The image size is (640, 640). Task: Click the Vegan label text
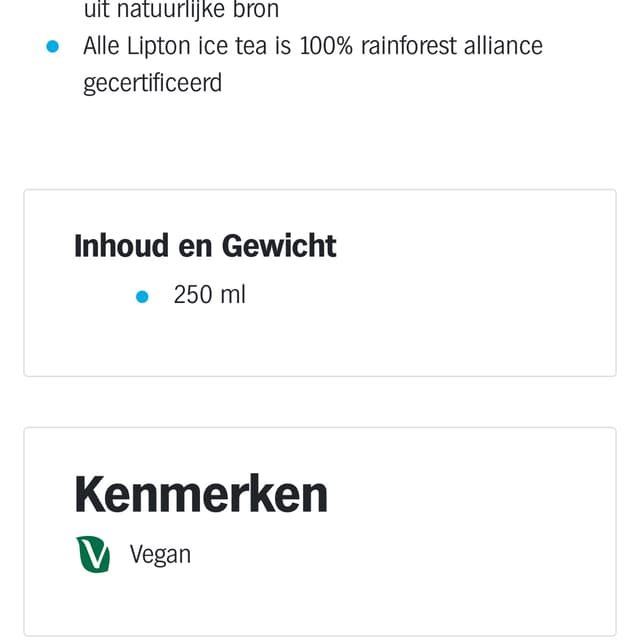[160, 555]
